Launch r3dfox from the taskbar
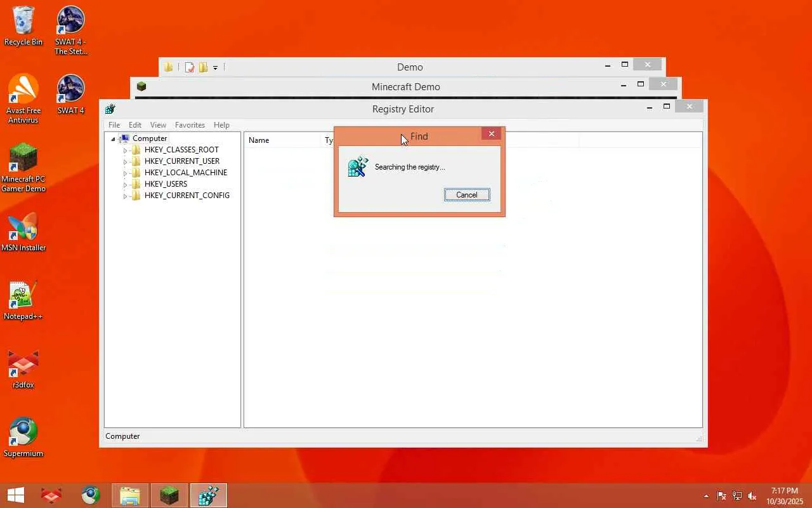The width and height of the screenshot is (812, 508). click(51, 495)
